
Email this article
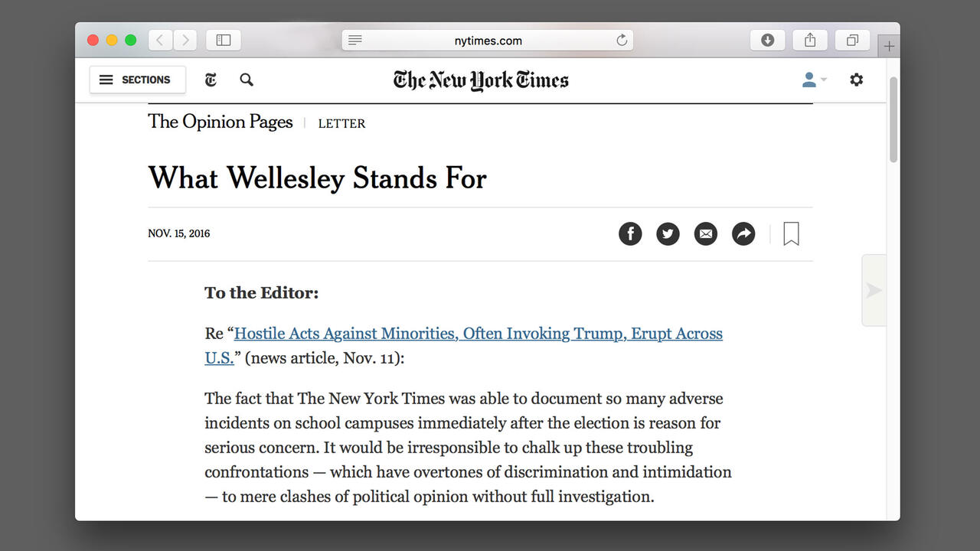point(705,233)
